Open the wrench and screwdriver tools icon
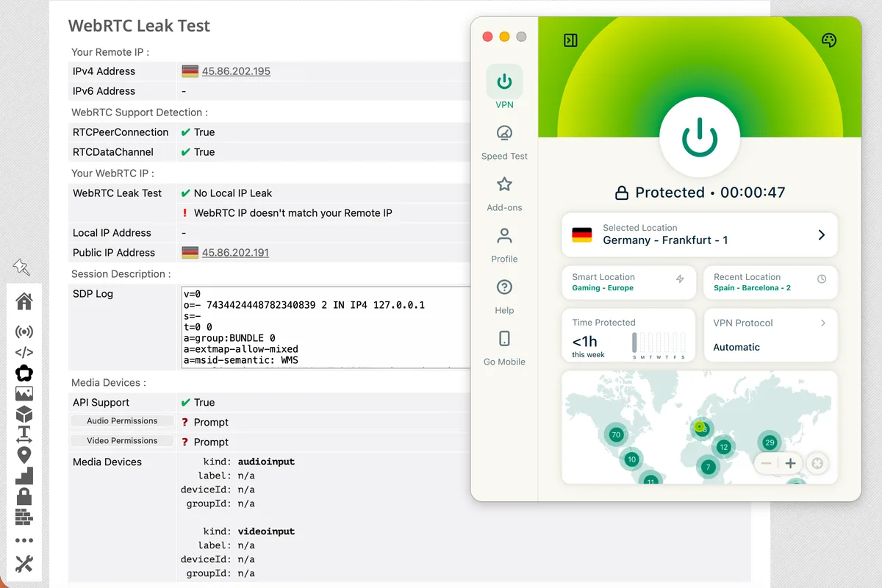The width and height of the screenshot is (882, 588). [x=24, y=564]
